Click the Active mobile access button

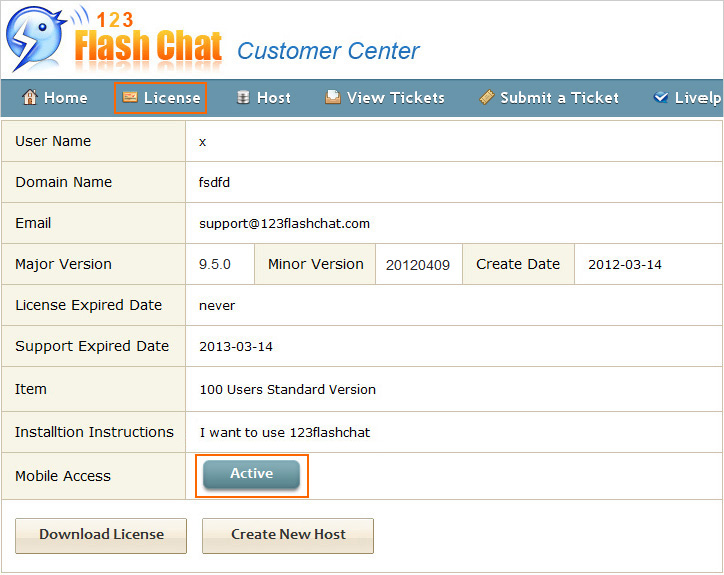[x=252, y=474]
